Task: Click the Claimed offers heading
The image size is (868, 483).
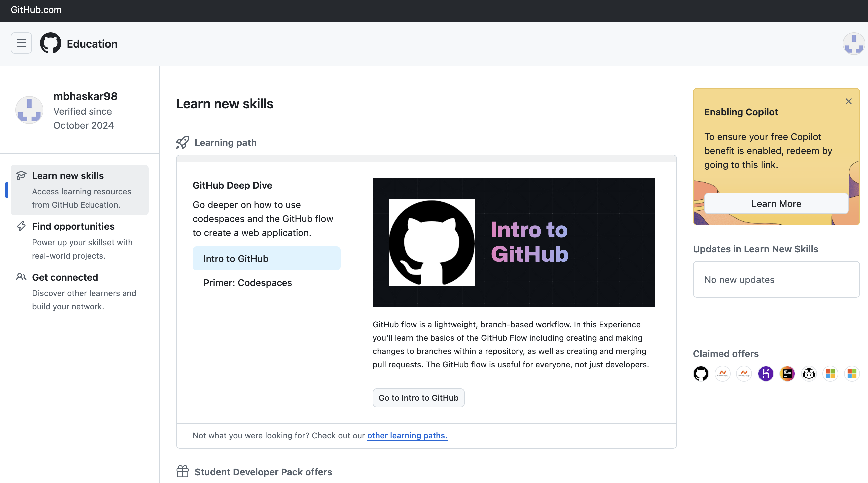Action: coord(726,354)
